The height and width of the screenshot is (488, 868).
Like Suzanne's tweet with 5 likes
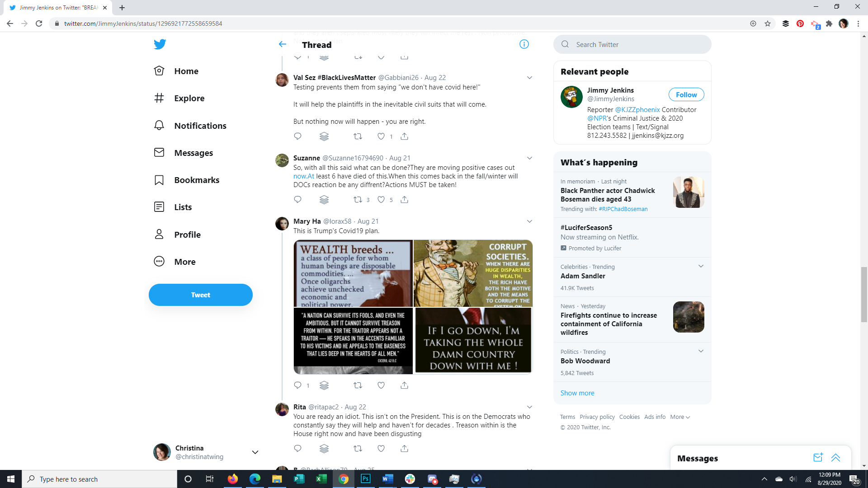coord(381,200)
